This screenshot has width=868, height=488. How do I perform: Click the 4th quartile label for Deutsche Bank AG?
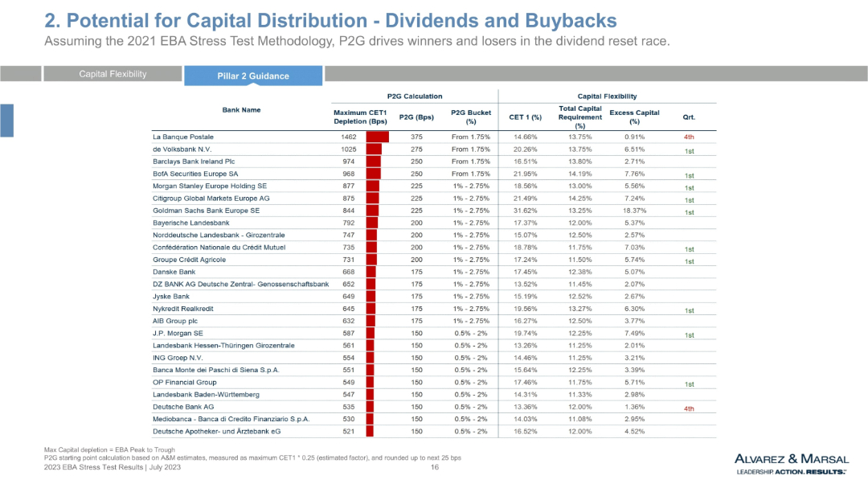(x=689, y=408)
